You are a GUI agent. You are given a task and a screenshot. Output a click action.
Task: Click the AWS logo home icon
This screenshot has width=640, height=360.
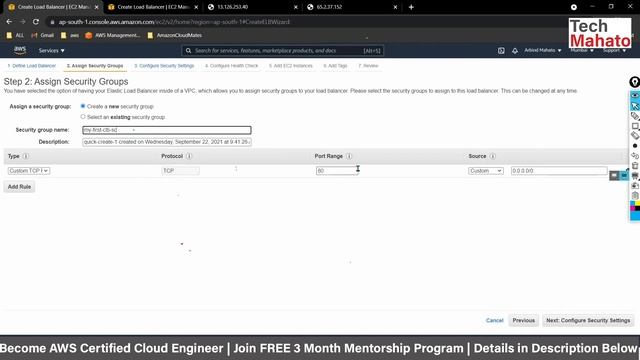pos(20,50)
